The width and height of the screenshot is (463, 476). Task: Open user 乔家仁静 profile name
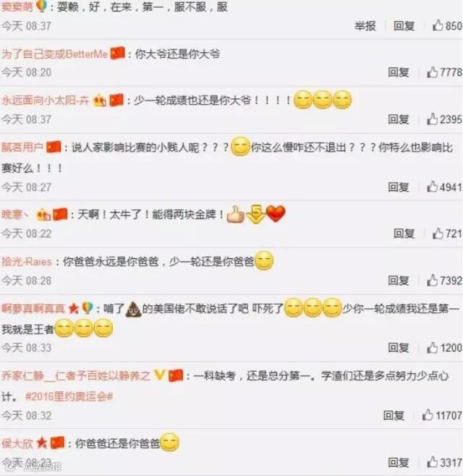76,376
